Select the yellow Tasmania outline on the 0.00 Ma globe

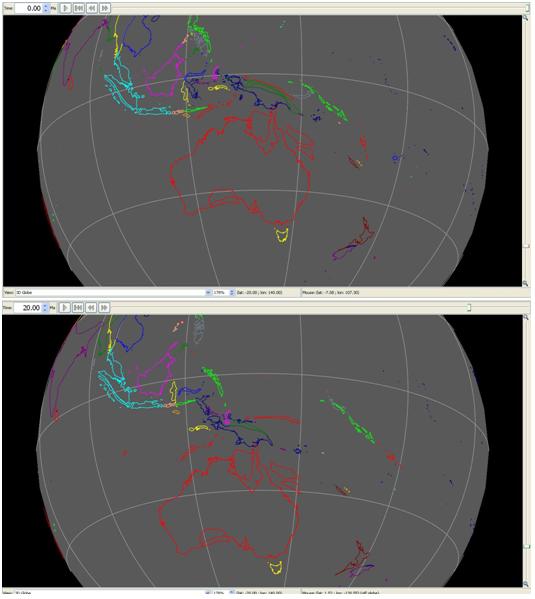click(282, 235)
